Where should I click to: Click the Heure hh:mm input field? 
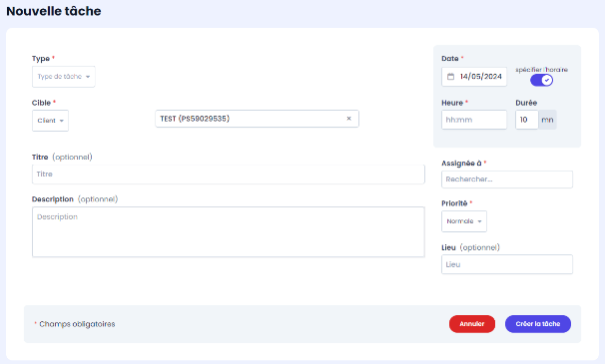[x=474, y=120]
